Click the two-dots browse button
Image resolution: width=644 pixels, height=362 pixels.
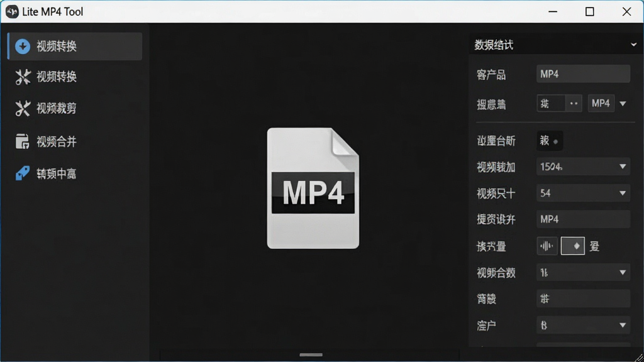tap(574, 104)
